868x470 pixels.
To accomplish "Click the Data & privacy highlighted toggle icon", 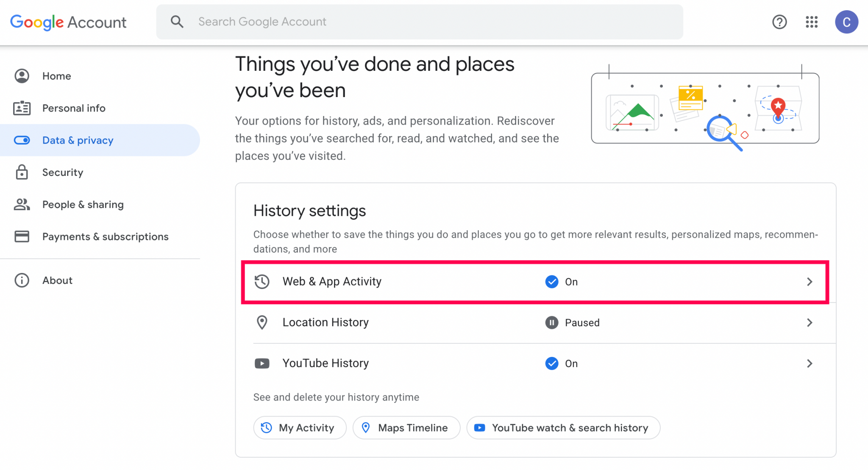I will [22, 140].
